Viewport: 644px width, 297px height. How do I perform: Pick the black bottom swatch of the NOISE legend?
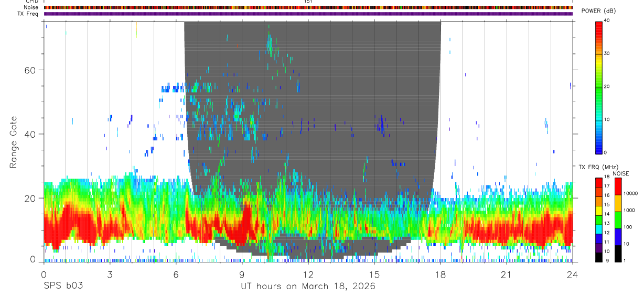(x=618, y=254)
